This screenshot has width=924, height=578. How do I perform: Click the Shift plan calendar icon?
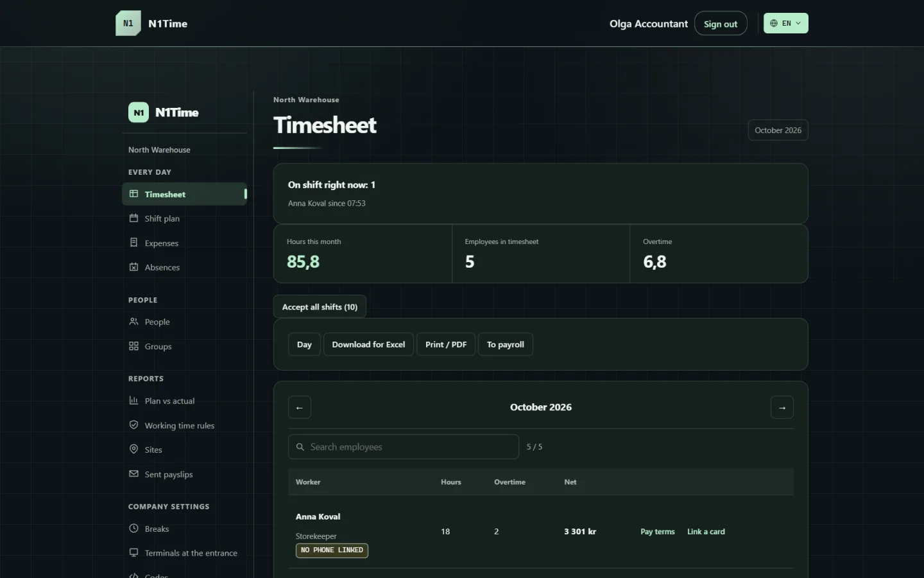[x=133, y=218]
